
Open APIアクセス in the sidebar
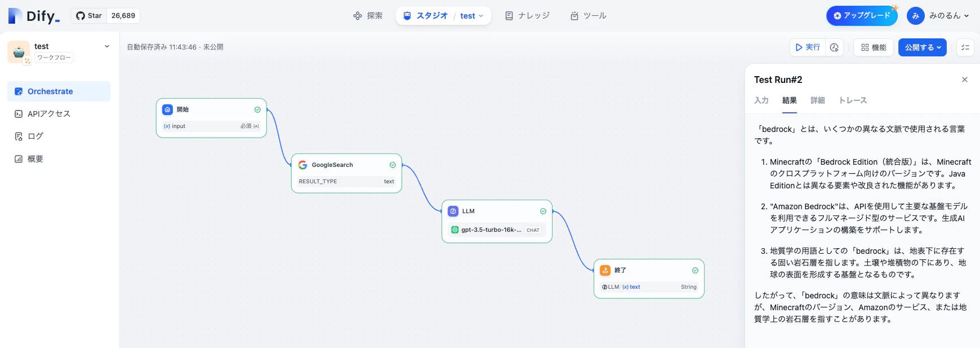59,114
